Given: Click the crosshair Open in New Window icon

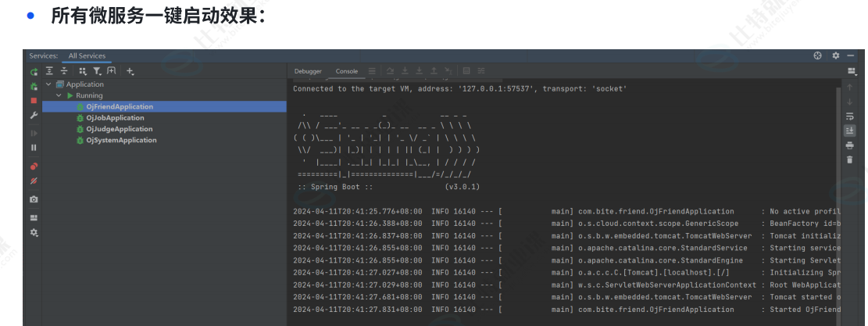Looking at the screenshot, I should tap(817, 56).
